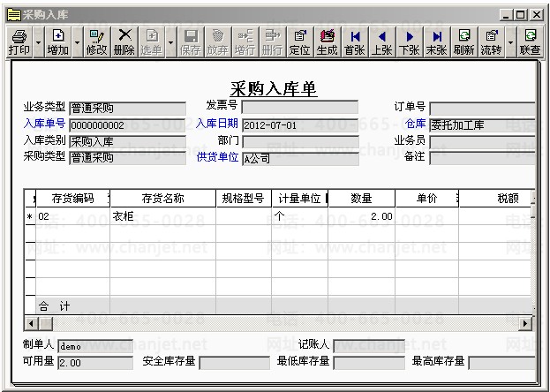Click the horizontal scrollbar left arrow

coord(31,323)
